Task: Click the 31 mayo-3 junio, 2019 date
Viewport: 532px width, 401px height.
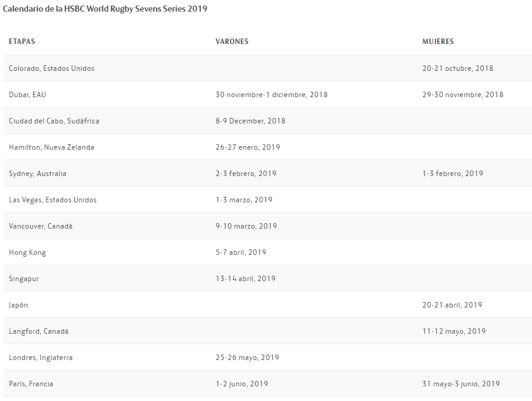Action: 460,384
